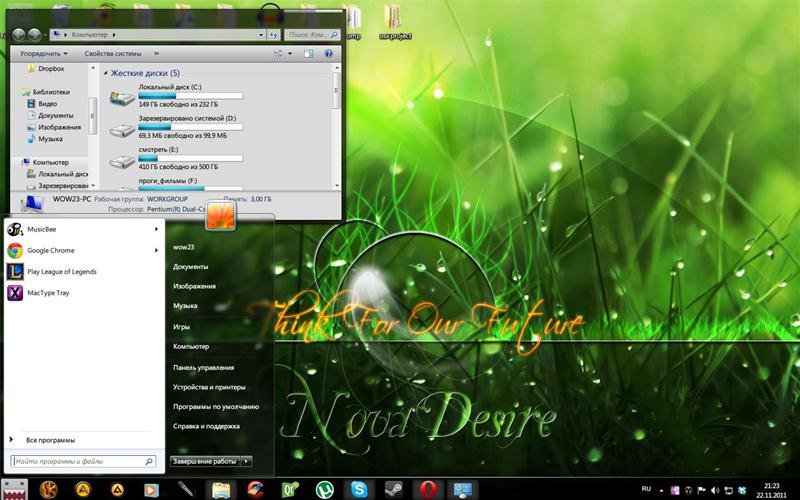The image size is (800, 500).
Task: Launch Skype from the taskbar
Action: click(359, 490)
